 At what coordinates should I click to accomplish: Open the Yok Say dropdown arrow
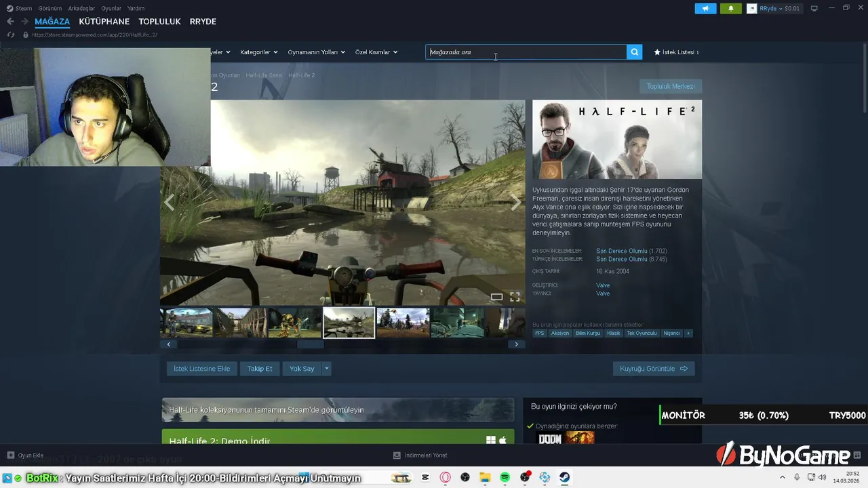coord(326,369)
